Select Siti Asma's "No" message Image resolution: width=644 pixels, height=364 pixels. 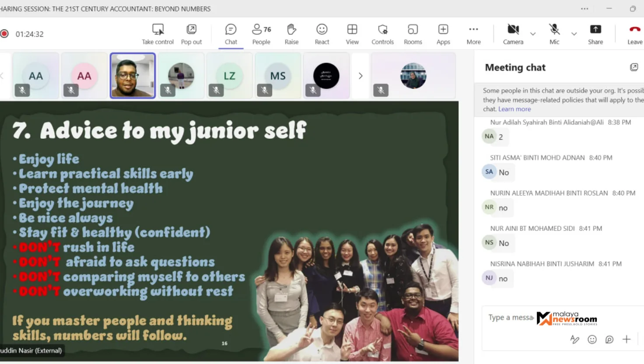pos(505,172)
